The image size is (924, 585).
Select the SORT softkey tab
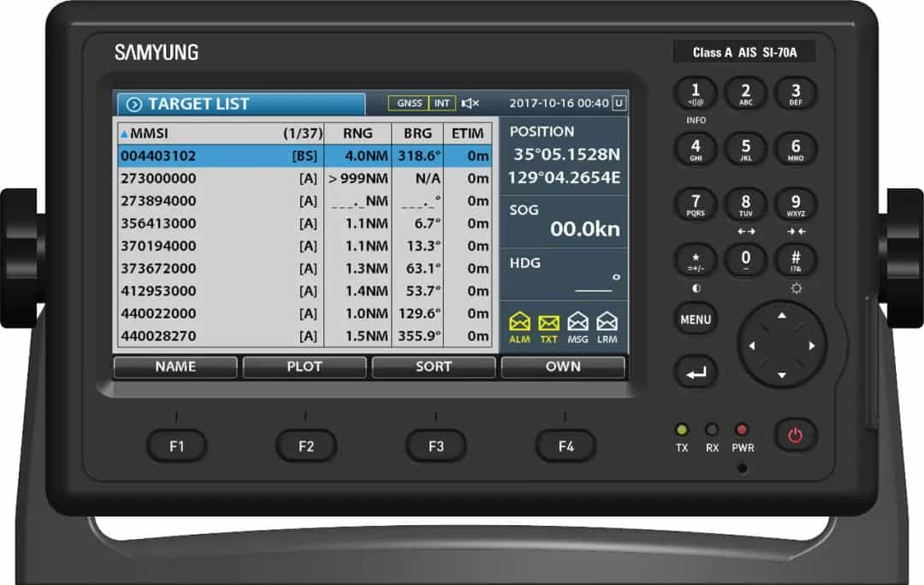point(434,367)
